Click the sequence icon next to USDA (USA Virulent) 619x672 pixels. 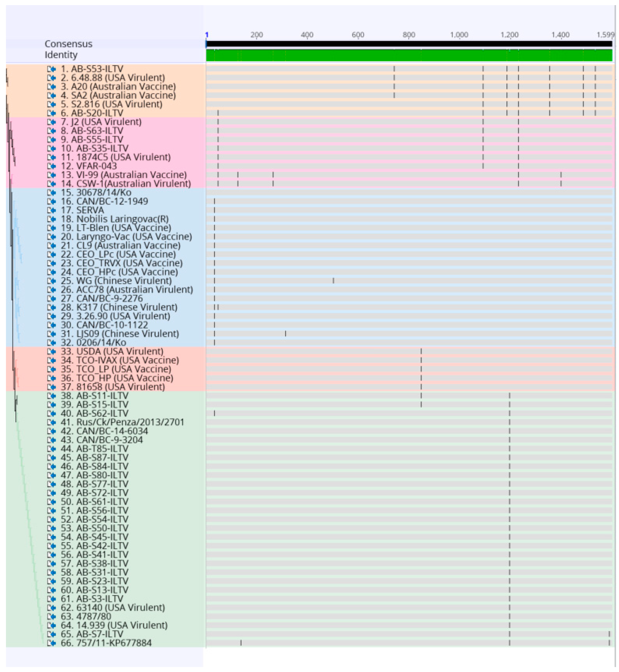click(x=52, y=352)
